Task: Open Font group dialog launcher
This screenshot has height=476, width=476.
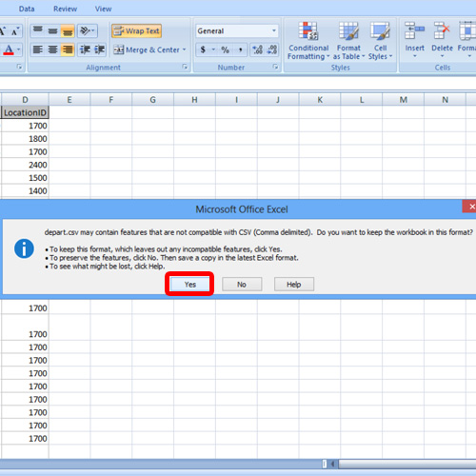Action: coord(20,67)
